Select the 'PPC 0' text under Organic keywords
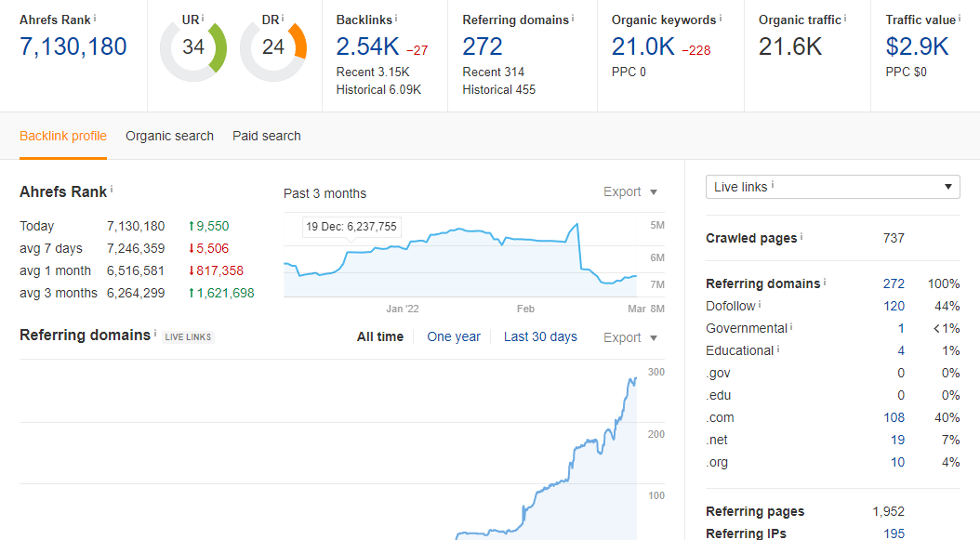 tap(629, 72)
